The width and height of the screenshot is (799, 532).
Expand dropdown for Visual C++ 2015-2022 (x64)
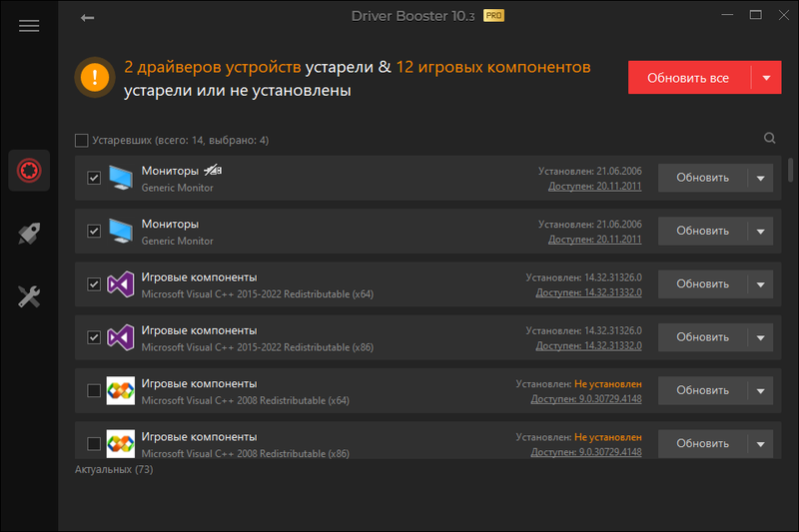tap(761, 284)
